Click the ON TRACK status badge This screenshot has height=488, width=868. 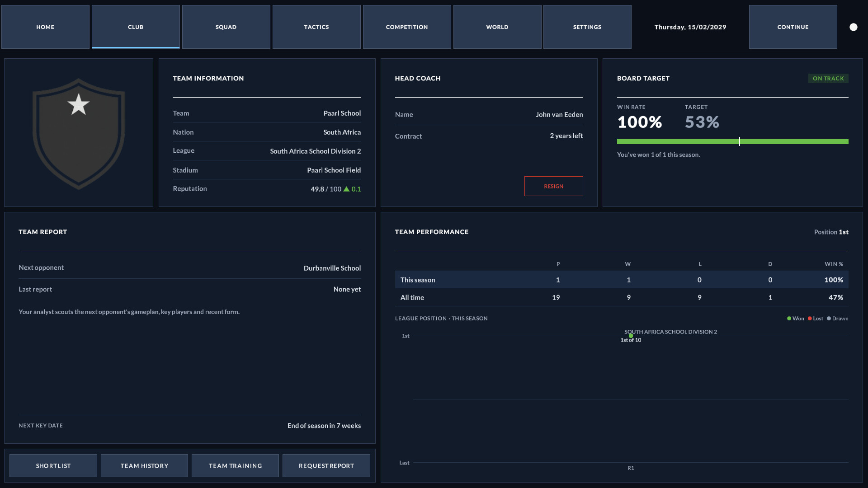pyautogui.click(x=828, y=79)
